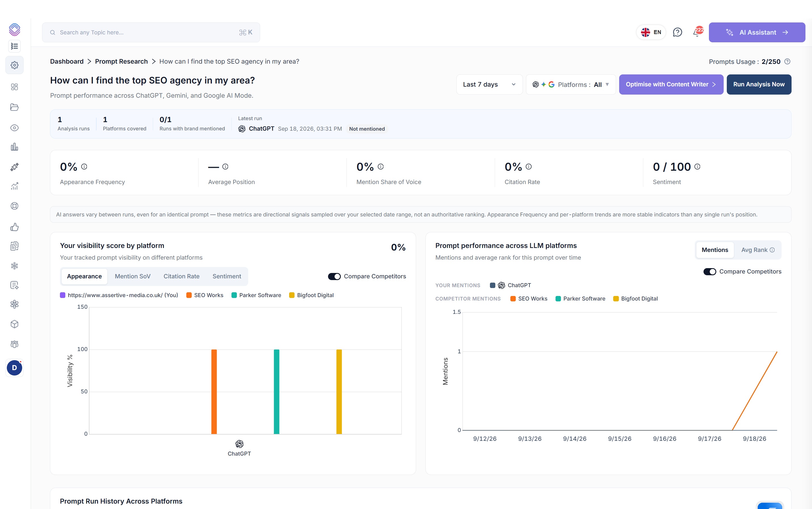Open the note with sparkle icon in the sidebar
Viewport: 812px width, 509px height.
(x=14, y=285)
